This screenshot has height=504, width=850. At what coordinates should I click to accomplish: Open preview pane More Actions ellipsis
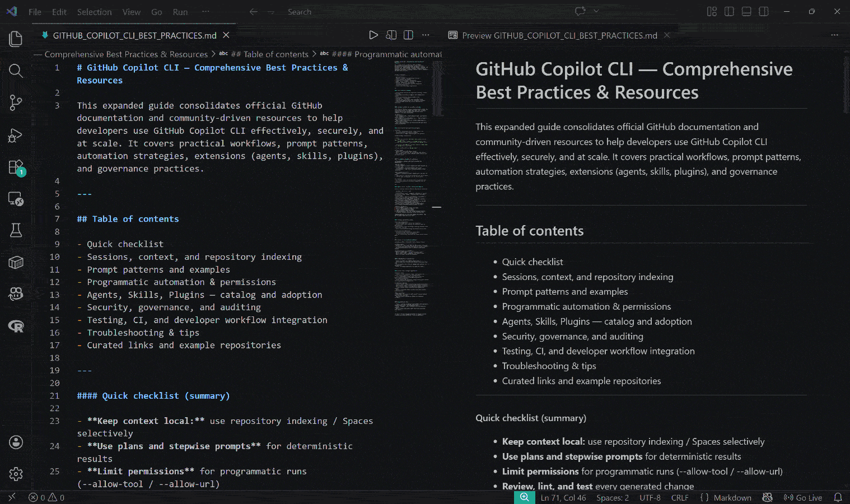834,35
